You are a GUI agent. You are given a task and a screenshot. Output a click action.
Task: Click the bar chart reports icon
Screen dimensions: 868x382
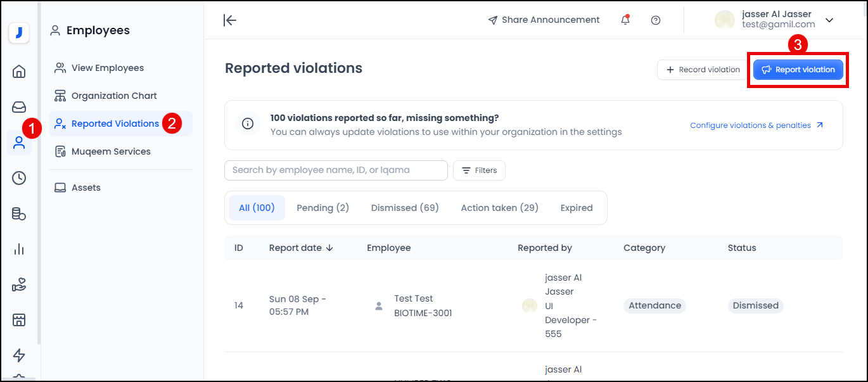click(x=19, y=250)
